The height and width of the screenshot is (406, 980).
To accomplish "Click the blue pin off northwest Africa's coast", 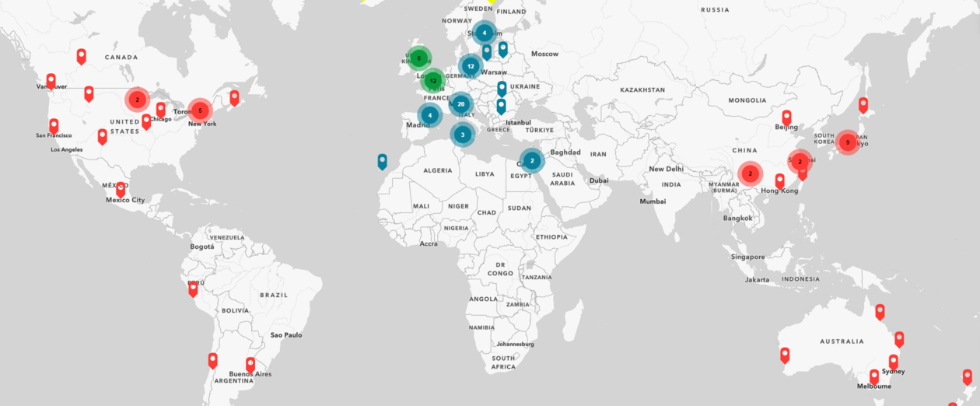I will coord(382,161).
